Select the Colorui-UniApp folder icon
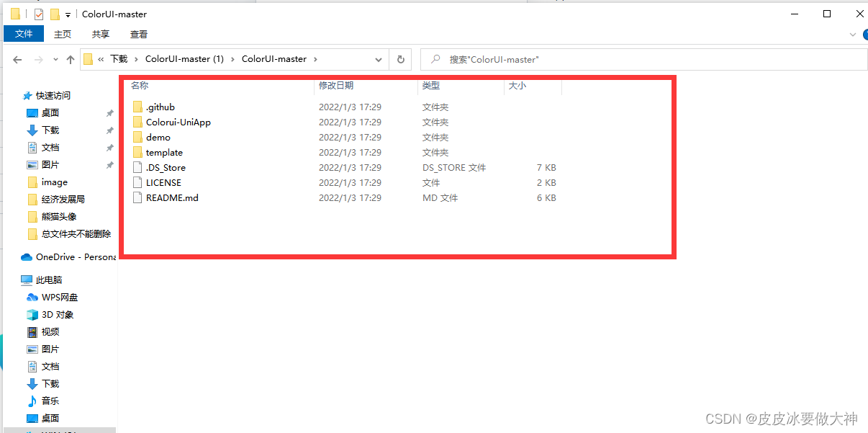868x433 pixels. (138, 122)
